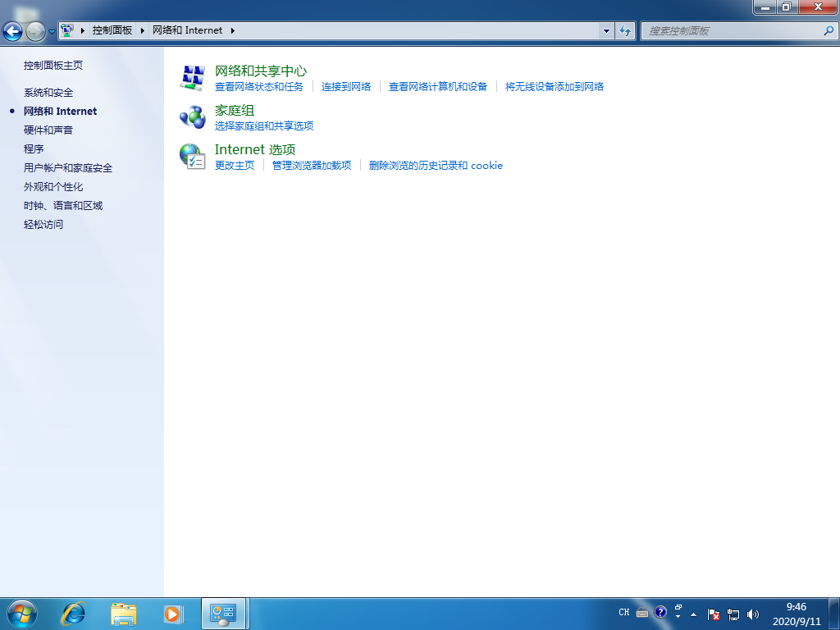The image size is (840, 630).
Task: Show hidden tray icons arrow
Action: (694, 614)
